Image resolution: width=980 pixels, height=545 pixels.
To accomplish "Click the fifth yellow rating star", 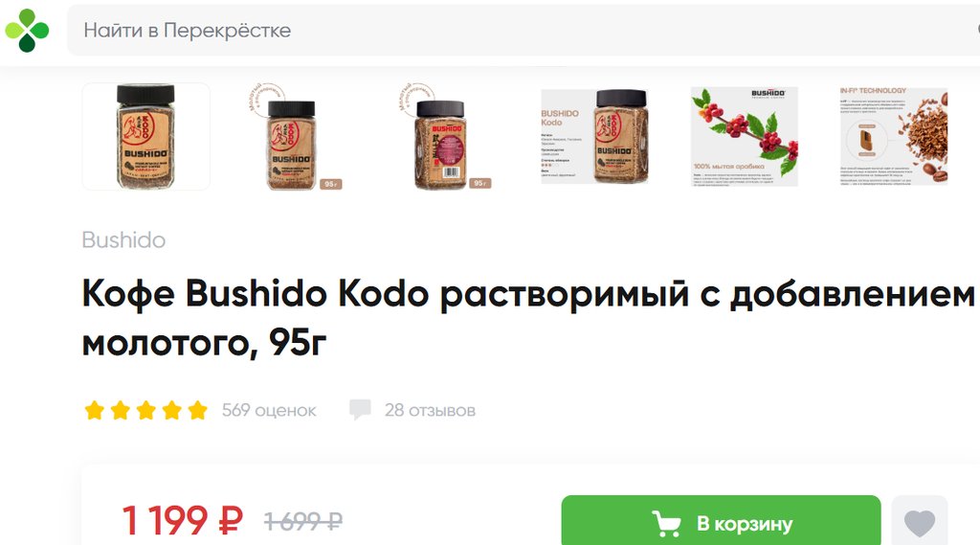I will pos(197,411).
